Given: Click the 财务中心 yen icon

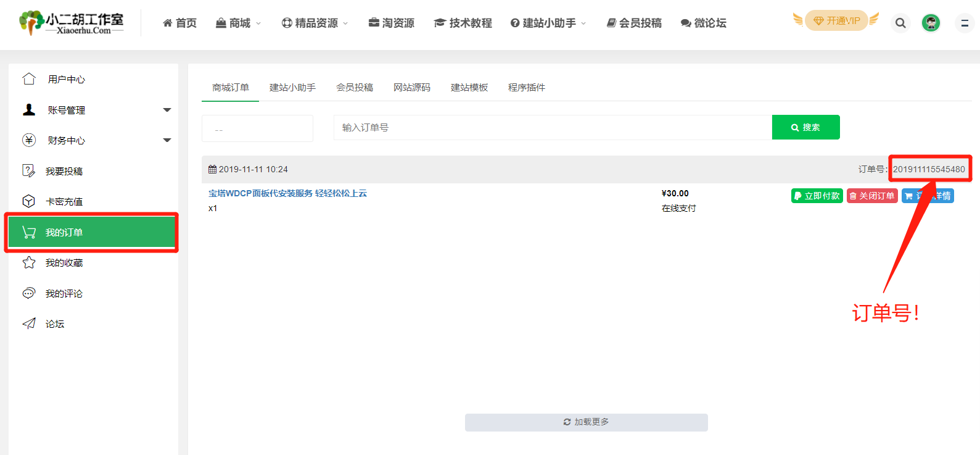Looking at the screenshot, I should 29,140.
